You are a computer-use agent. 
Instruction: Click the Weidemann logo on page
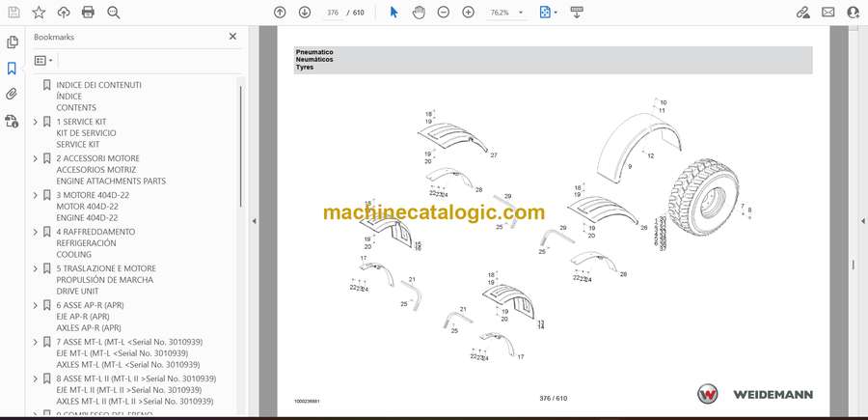point(755,394)
